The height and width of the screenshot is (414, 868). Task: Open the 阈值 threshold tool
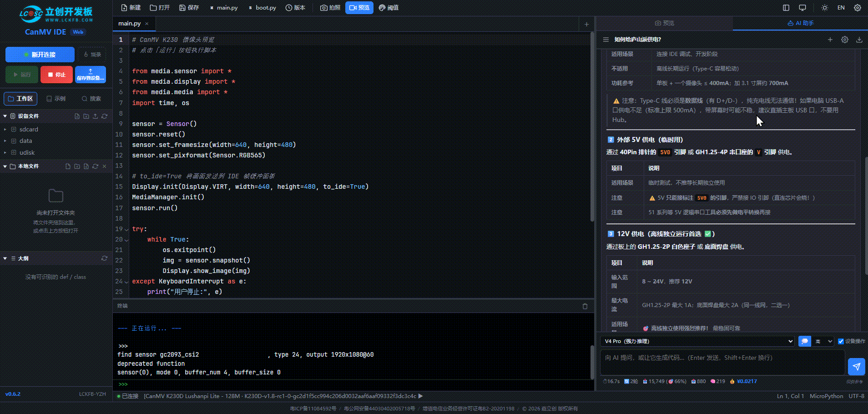[389, 8]
